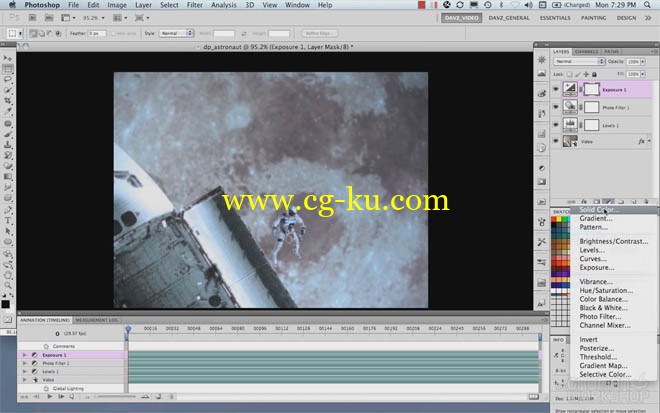The image size is (660, 413).
Task: Toggle Global Lighting stopwatch in timeline
Action: 46,389
